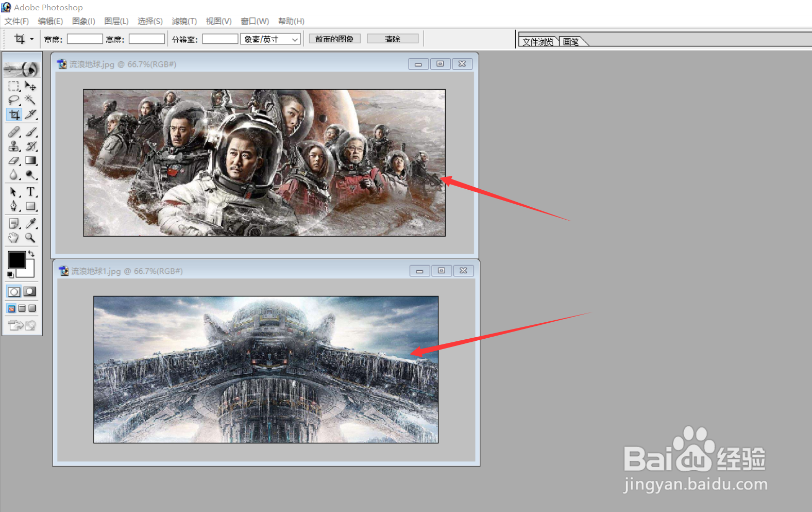Select the Dodge tool
The height and width of the screenshot is (512, 812).
tap(30, 175)
